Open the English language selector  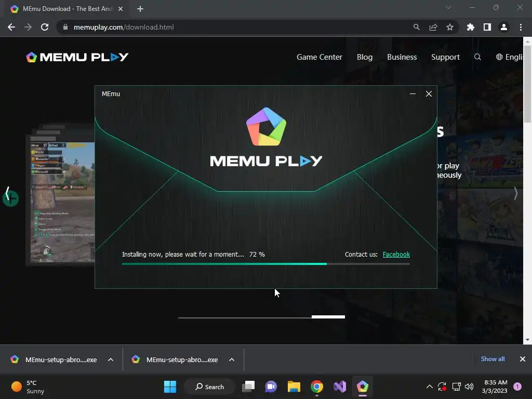[510, 57]
